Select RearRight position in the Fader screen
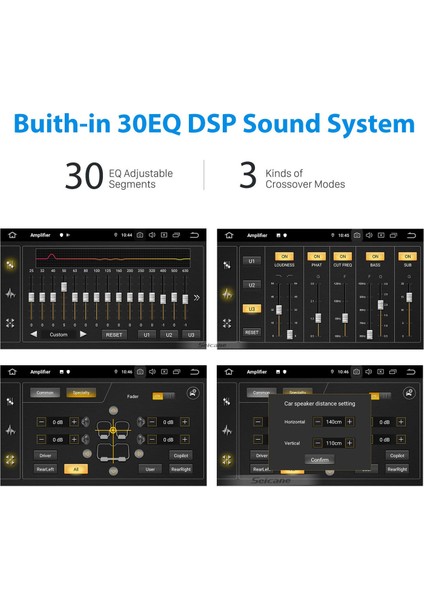424x600 pixels. point(181,469)
